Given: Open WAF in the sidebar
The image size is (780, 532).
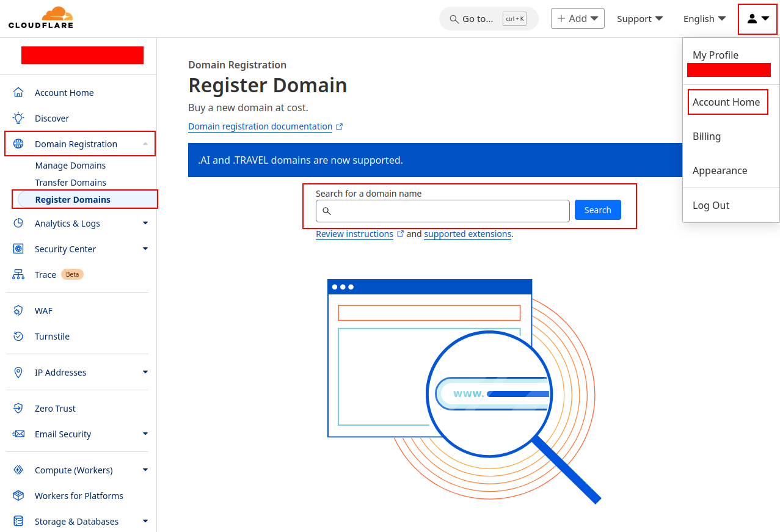Looking at the screenshot, I should pos(43,311).
